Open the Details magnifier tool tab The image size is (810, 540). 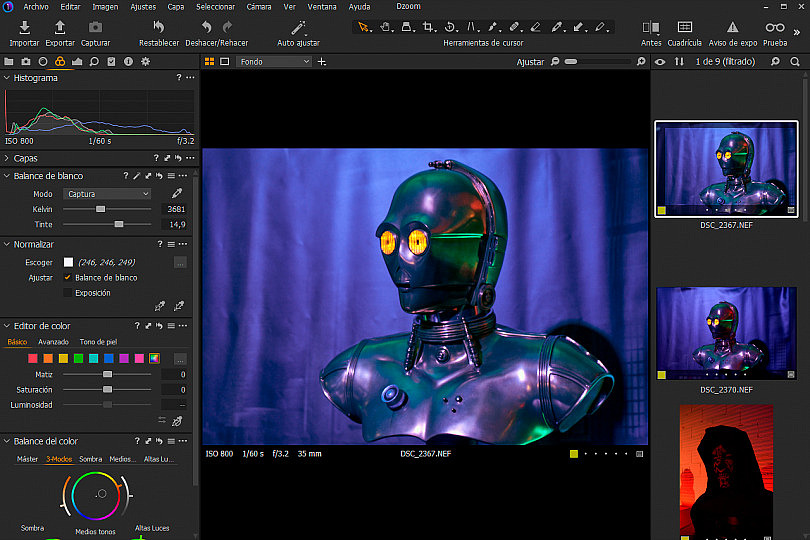coord(94,61)
